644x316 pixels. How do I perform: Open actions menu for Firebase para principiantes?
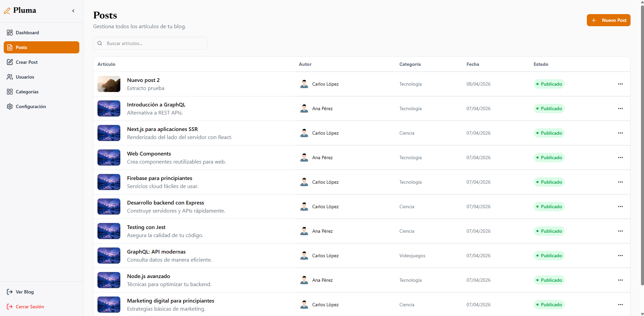(x=620, y=182)
